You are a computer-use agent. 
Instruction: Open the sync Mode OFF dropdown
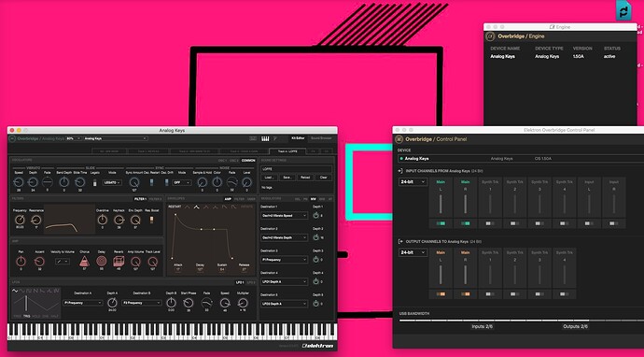[182, 182]
